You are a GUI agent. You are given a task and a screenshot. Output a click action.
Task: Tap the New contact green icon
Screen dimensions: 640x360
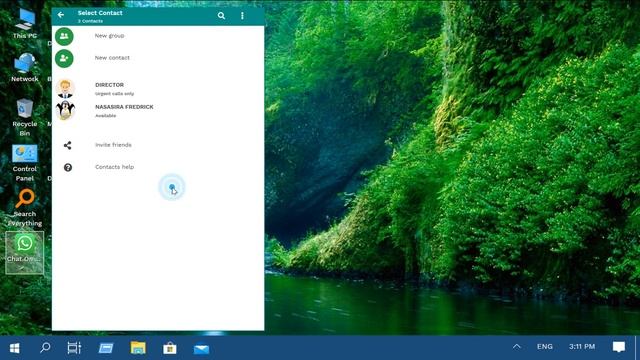point(64,58)
